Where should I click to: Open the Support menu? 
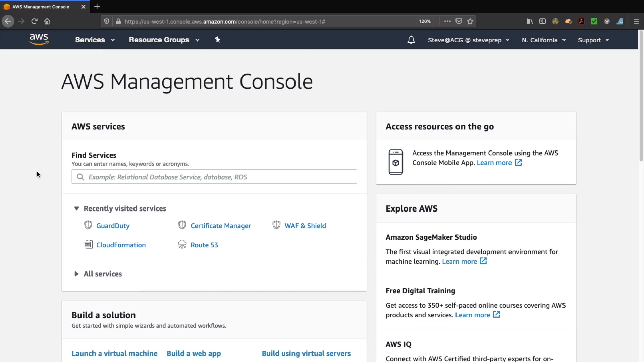click(593, 40)
